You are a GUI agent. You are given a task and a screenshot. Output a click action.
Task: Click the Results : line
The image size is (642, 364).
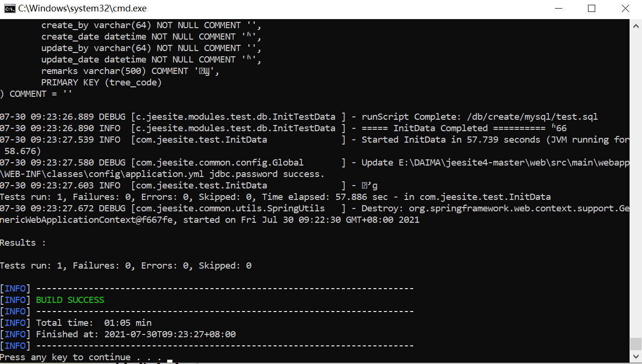coord(23,243)
